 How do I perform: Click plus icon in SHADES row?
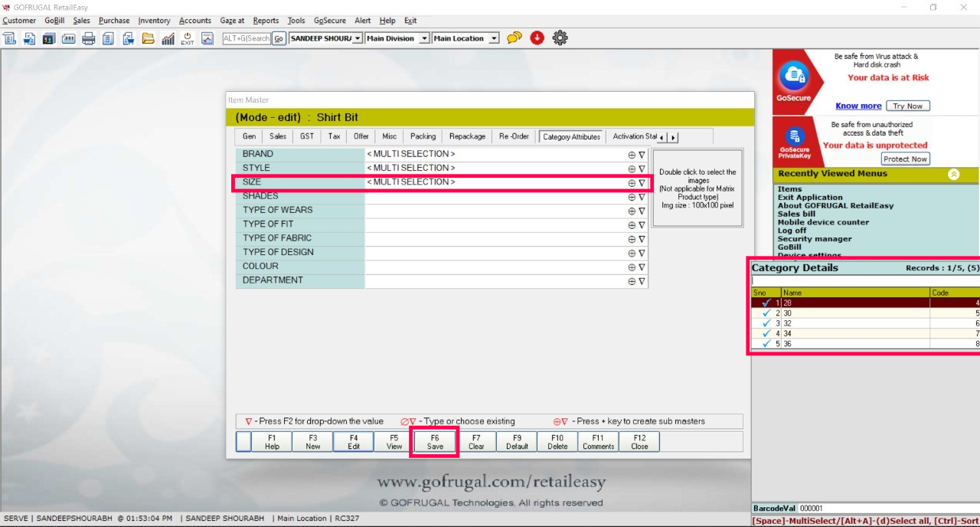pyautogui.click(x=632, y=196)
